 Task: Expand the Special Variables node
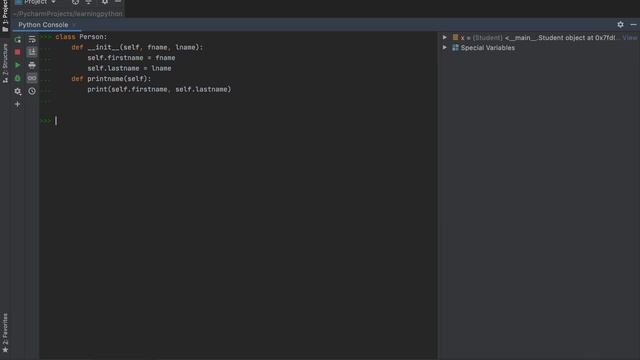445,48
